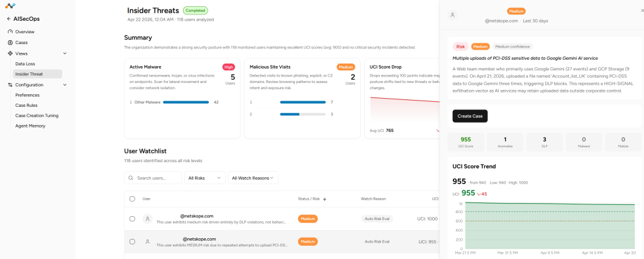Select the Cases icon in sidebar
Image resolution: width=644 pixels, height=259 pixels.
(10, 42)
